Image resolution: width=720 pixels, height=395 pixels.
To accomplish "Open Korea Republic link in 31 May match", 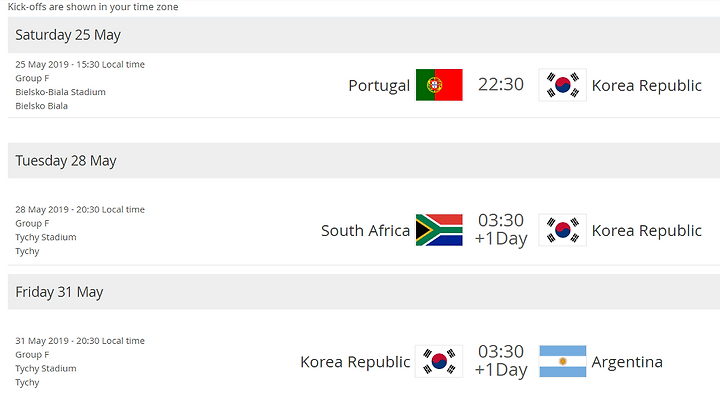I will click(x=355, y=362).
